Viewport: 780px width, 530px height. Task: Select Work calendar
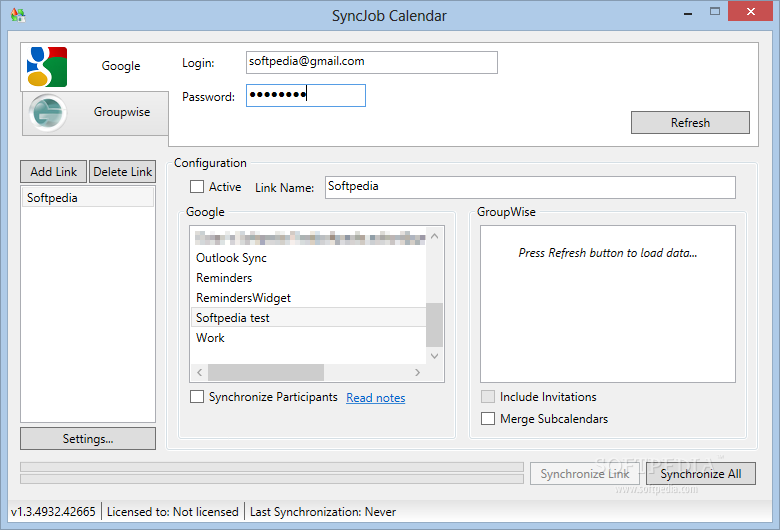(309, 337)
